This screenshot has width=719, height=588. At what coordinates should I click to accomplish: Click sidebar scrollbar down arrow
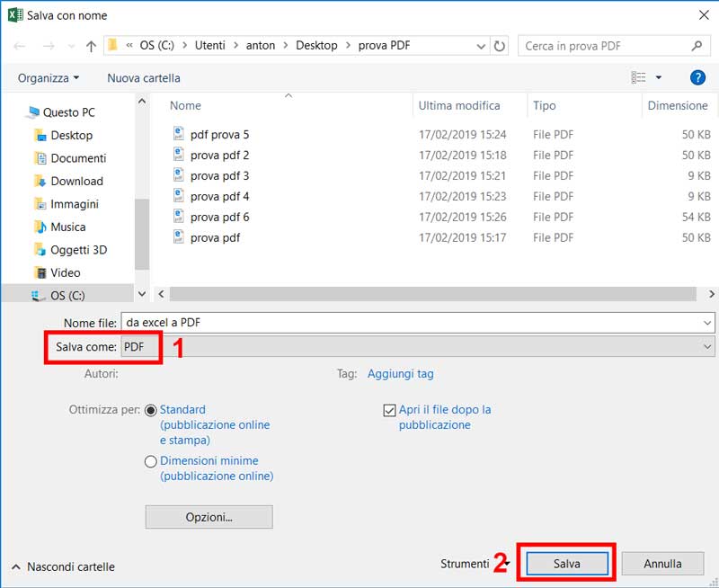[x=142, y=293]
